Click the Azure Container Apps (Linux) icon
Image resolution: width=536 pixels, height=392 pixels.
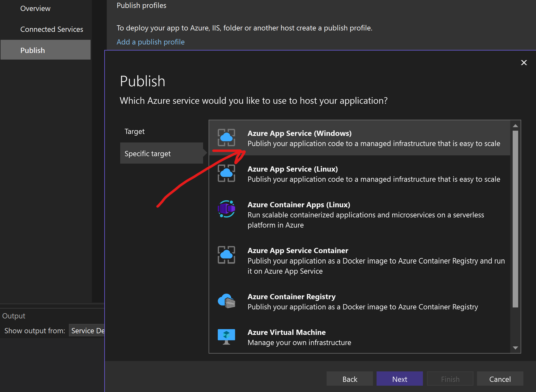point(226,209)
